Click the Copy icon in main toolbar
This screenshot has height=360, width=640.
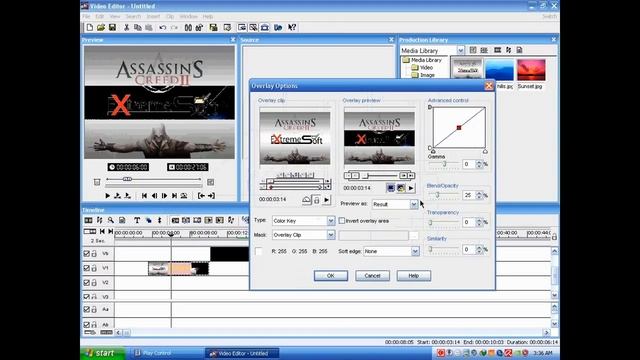(138, 27)
